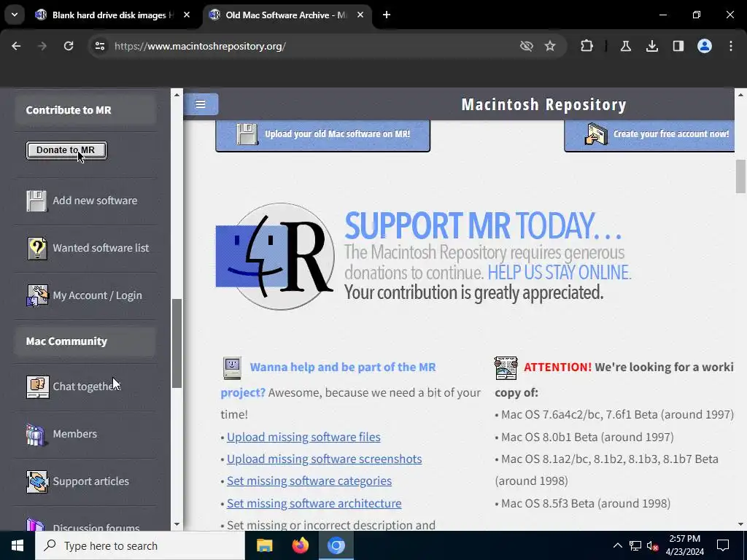The image size is (747, 560).
Task: Click the Chrome taskbar icon
Action: point(336,545)
